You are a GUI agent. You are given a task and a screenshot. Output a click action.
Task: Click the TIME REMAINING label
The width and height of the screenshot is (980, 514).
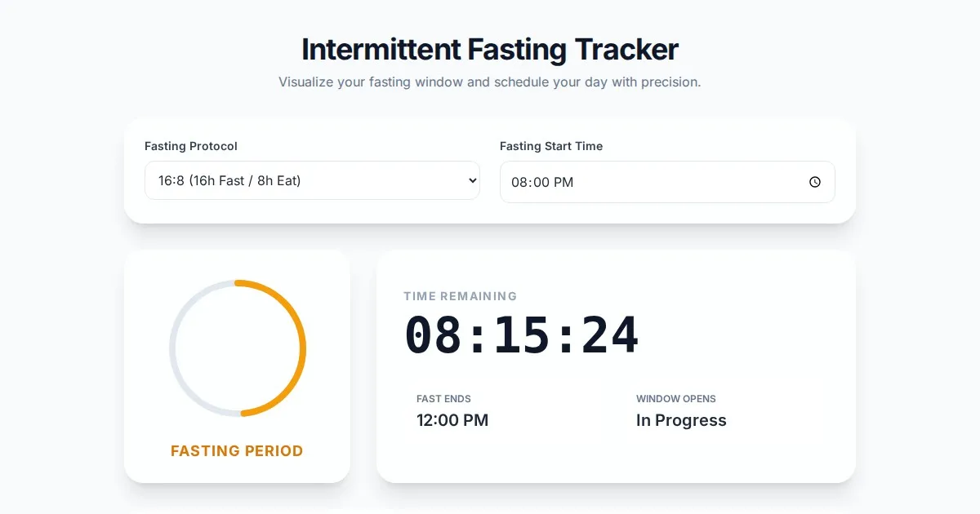coord(460,296)
